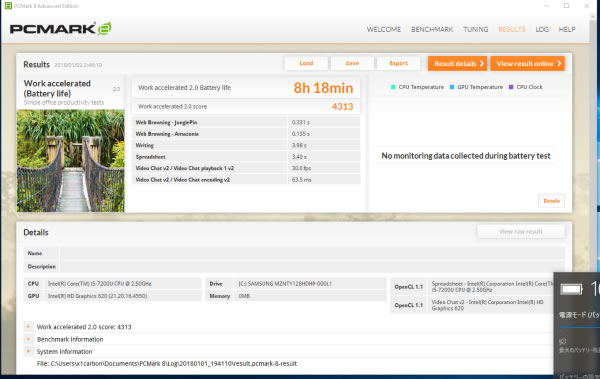The height and width of the screenshot is (379, 600).
Task: Click View result online button
Action: click(x=527, y=64)
